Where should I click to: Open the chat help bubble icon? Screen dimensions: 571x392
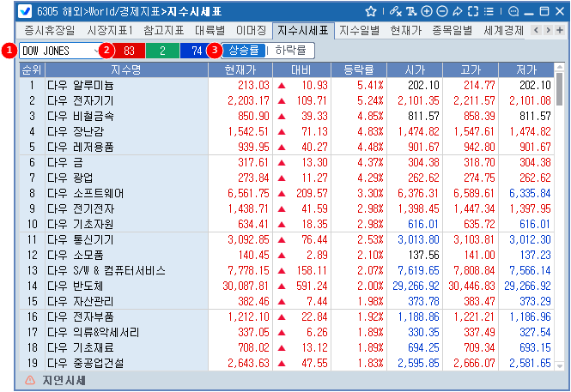[x=513, y=11]
